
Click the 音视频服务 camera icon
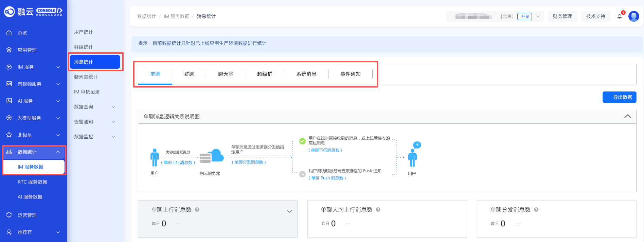point(9,84)
